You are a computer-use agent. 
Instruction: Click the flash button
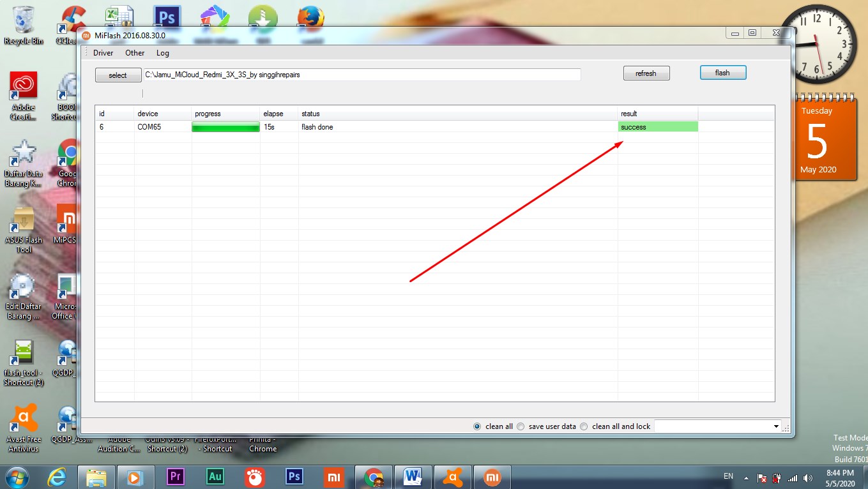point(722,73)
